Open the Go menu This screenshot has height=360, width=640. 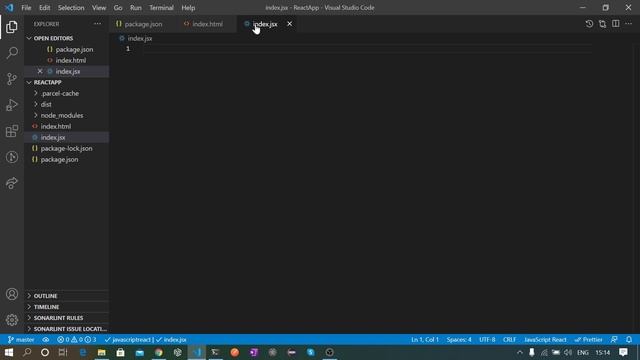118,8
